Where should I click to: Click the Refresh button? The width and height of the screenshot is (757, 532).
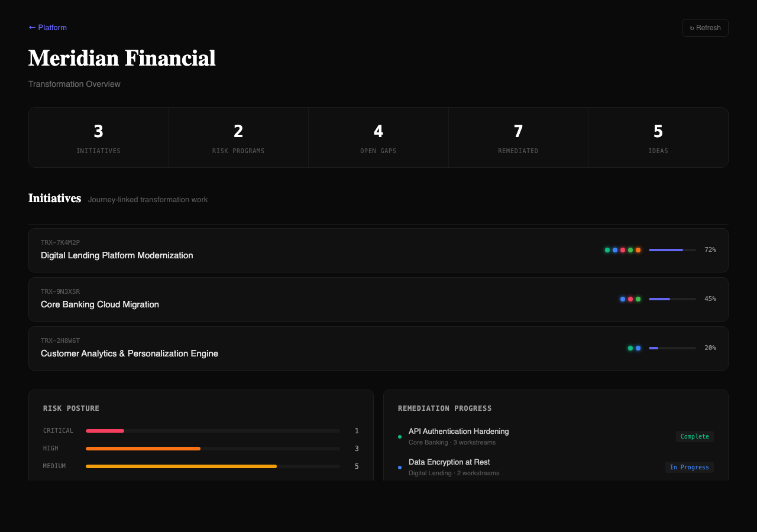(705, 27)
